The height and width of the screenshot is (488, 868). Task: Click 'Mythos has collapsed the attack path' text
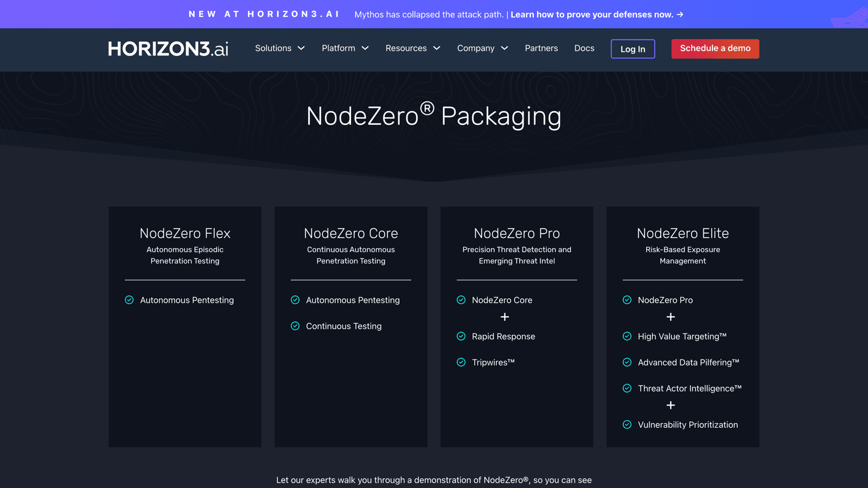point(429,15)
